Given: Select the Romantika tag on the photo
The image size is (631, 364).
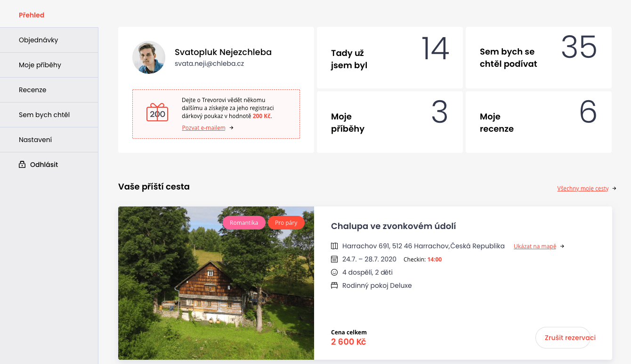Looking at the screenshot, I should pyautogui.click(x=244, y=223).
